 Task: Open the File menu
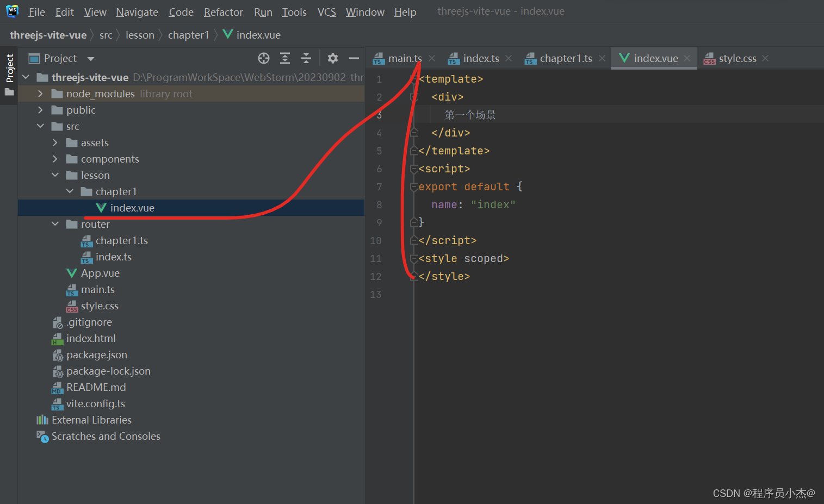pyautogui.click(x=36, y=12)
